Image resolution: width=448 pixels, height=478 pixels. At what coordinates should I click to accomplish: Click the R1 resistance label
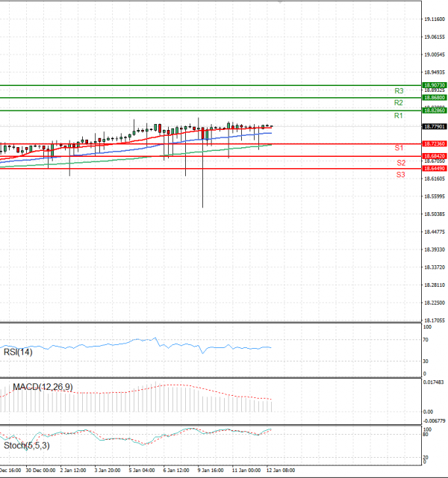click(398, 116)
